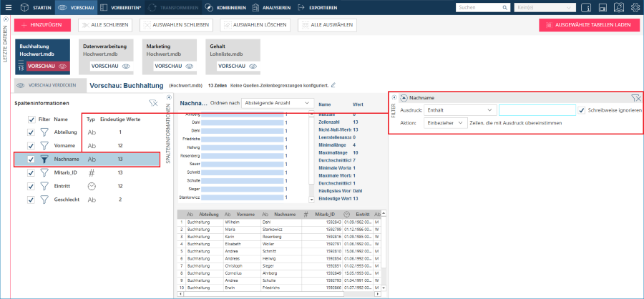This screenshot has height=299, width=644.
Task: Click Ausgewählte Tabellen laden button
Action: coord(589,24)
